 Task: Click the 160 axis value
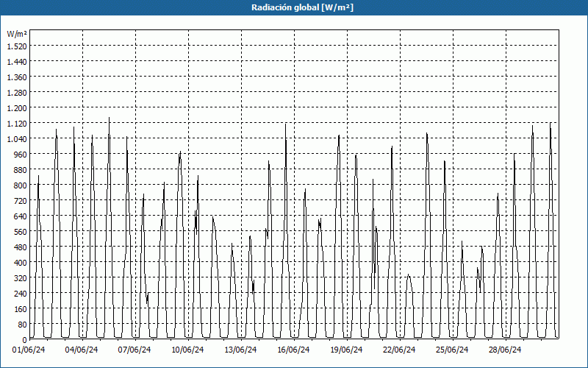coord(21,309)
